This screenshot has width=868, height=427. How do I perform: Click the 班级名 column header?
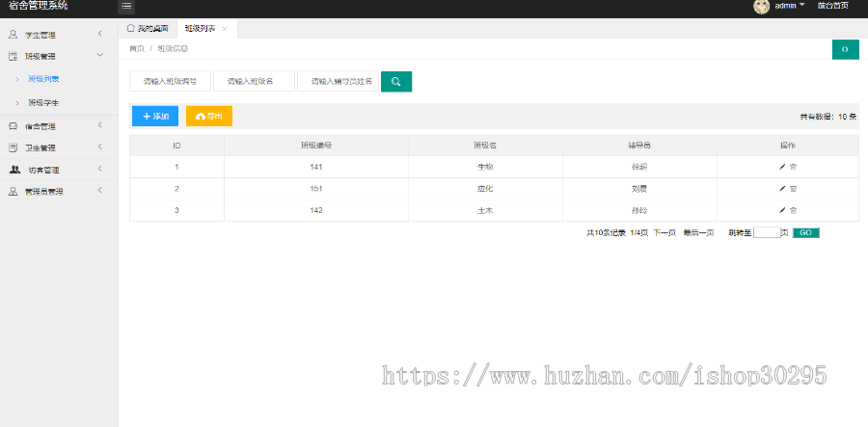pyautogui.click(x=485, y=146)
